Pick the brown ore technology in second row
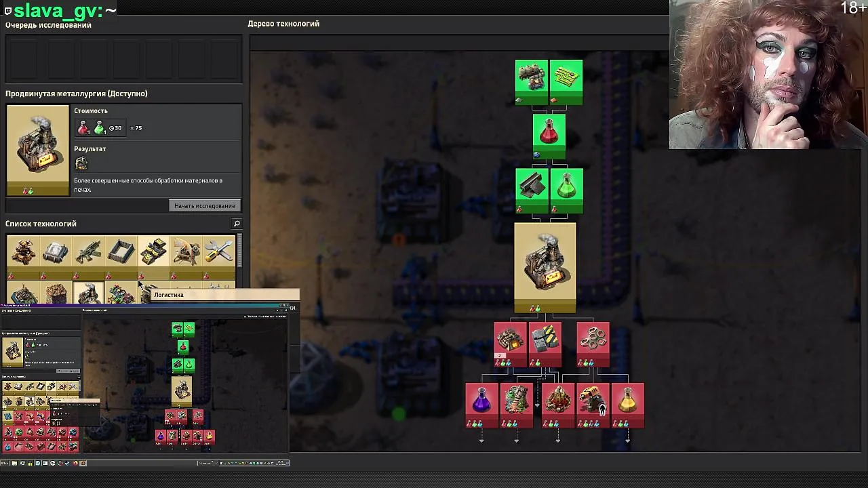Viewport: 868px width, 488px height. [x=56, y=293]
